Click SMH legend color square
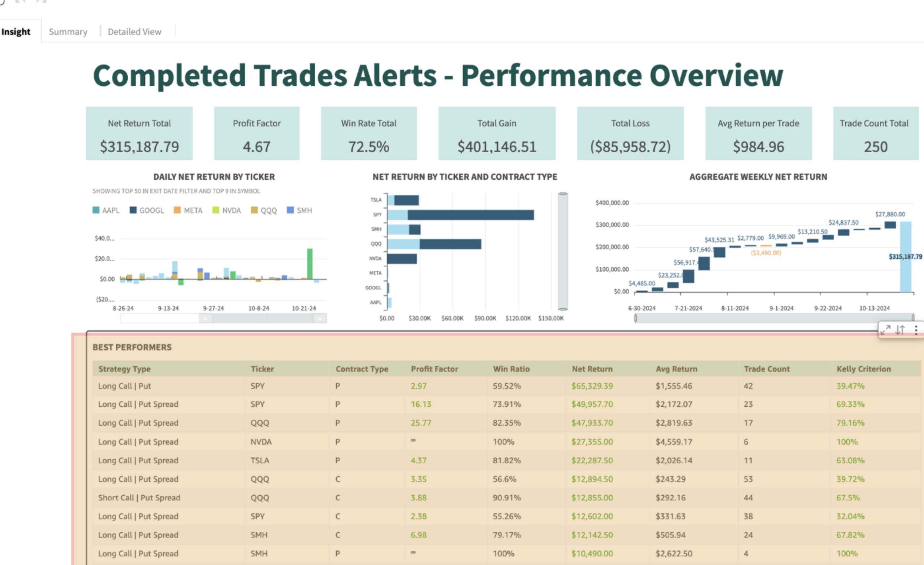The height and width of the screenshot is (565, 924). [290, 210]
